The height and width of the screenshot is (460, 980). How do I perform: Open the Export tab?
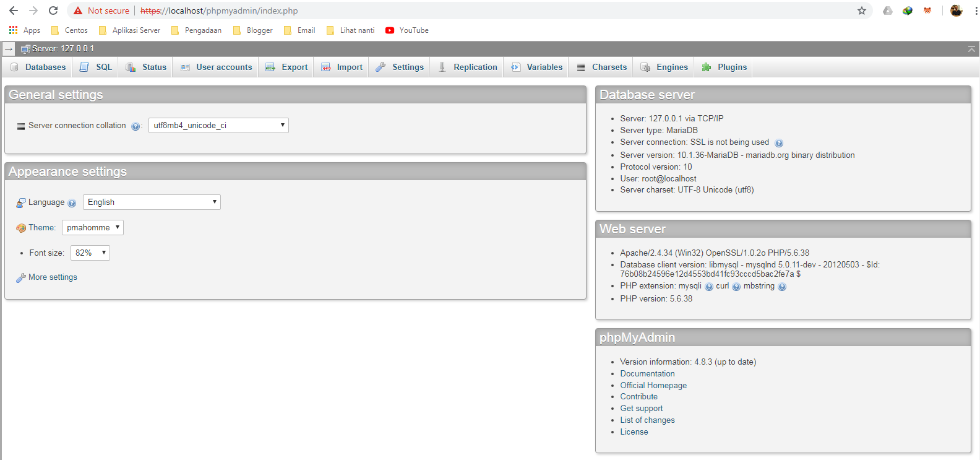coord(286,67)
